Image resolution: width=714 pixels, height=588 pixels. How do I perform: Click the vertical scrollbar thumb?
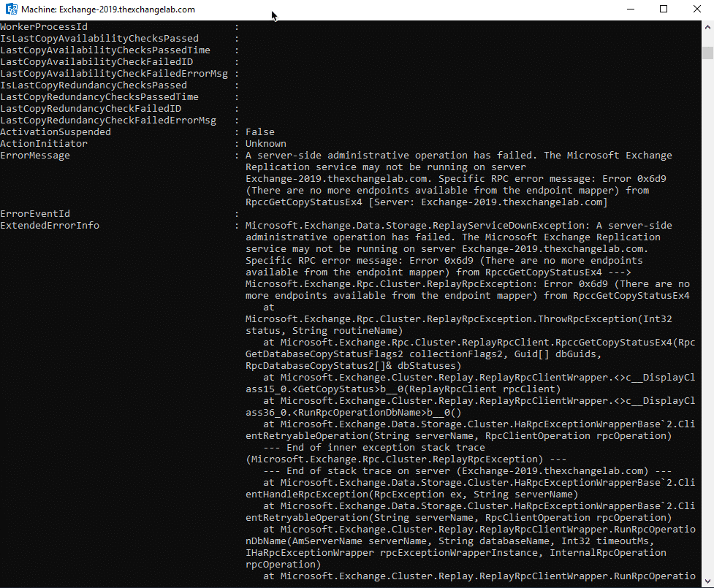pos(707,53)
